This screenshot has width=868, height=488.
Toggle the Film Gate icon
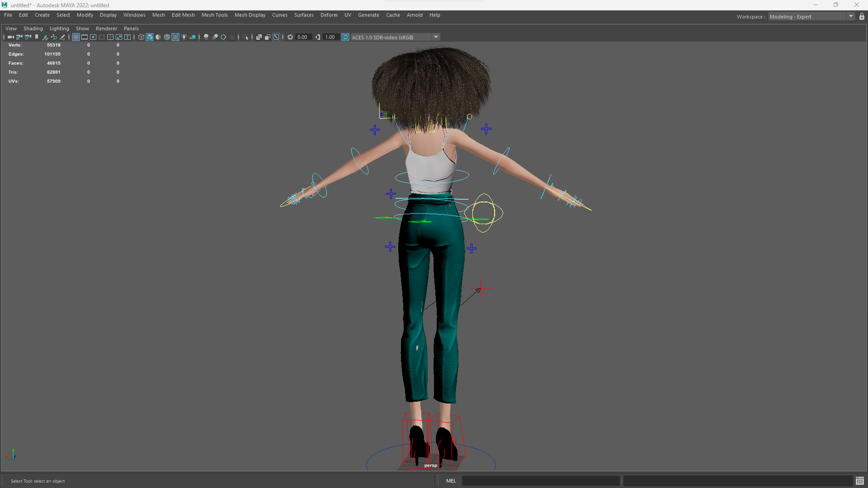click(x=85, y=37)
